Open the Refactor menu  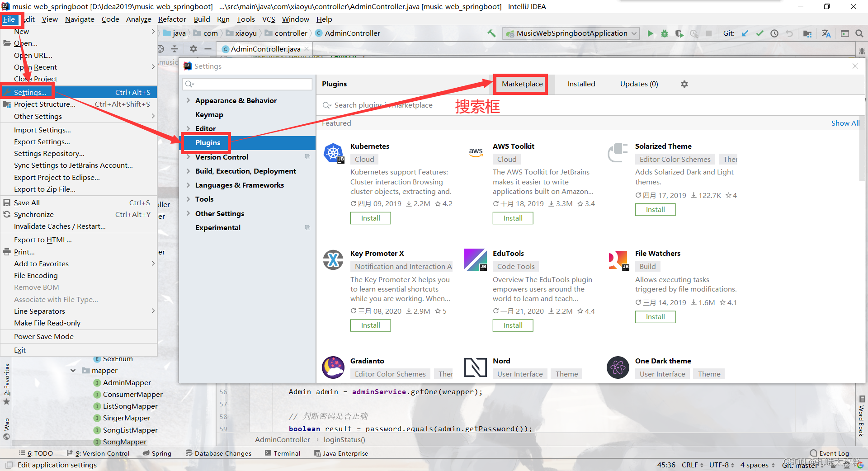pos(172,19)
